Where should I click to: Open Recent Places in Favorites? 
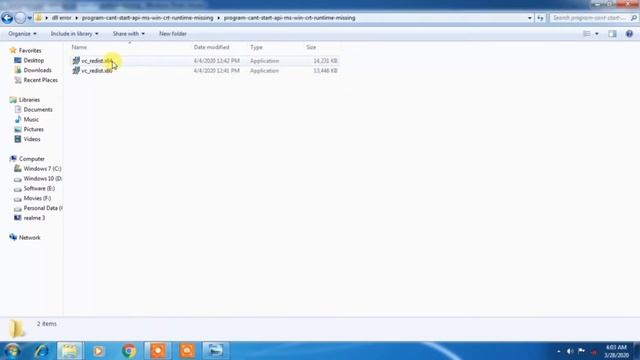click(x=40, y=80)
